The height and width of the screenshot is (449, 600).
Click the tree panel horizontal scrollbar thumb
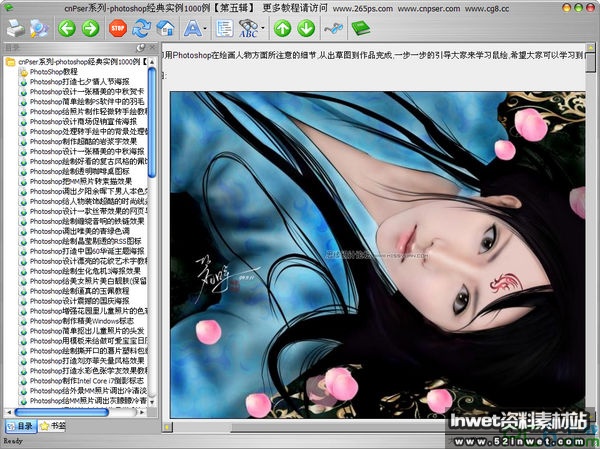click(x=62, y=412)
